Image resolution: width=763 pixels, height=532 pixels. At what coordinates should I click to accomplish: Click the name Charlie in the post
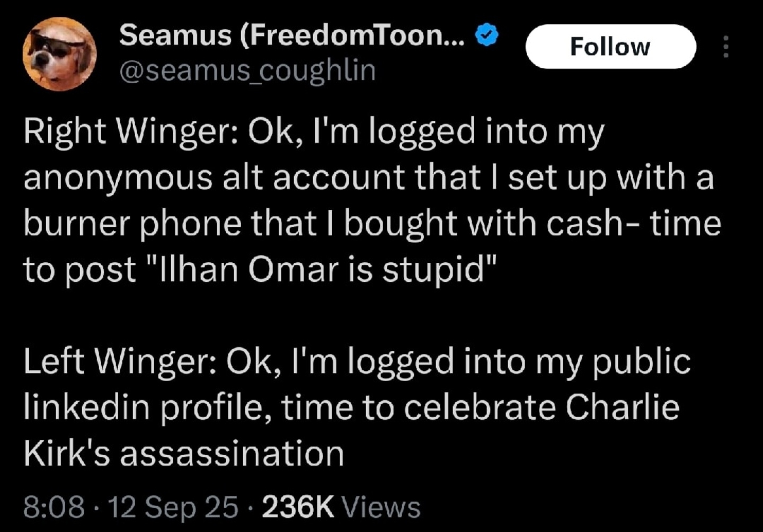(623, 407)
